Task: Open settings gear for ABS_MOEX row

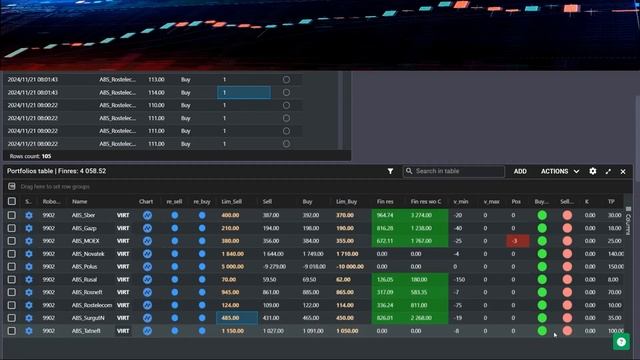Action: point(29,241)
